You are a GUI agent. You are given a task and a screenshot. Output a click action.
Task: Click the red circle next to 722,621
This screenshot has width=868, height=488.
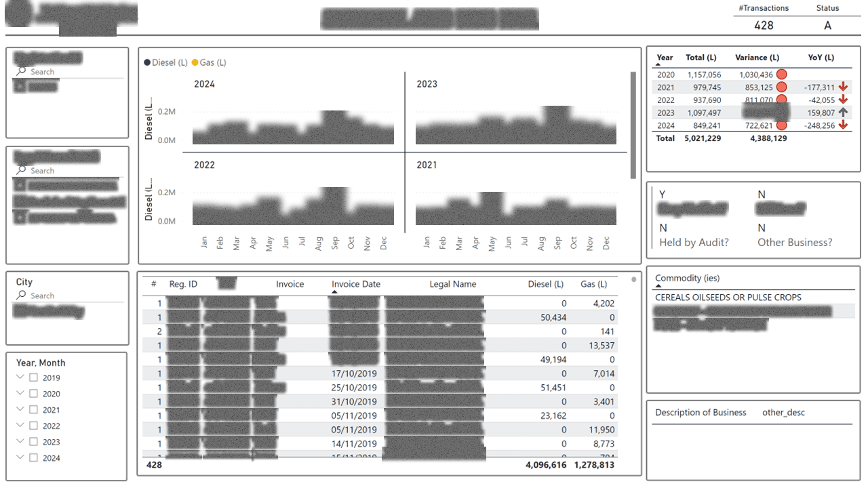click(782, 125)
